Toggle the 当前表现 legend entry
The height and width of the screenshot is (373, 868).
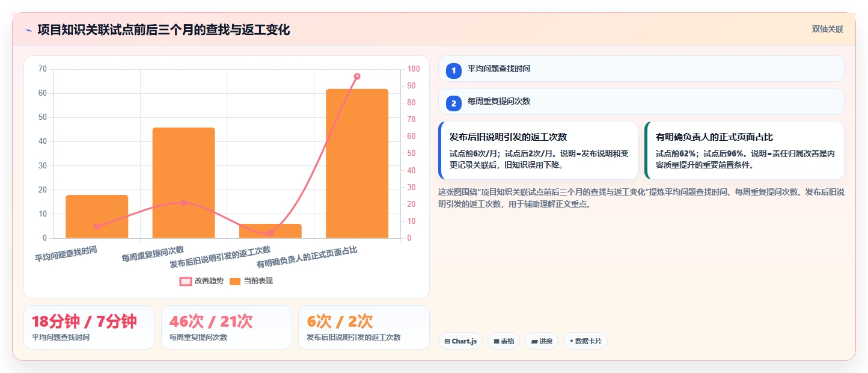pos(251,281)
